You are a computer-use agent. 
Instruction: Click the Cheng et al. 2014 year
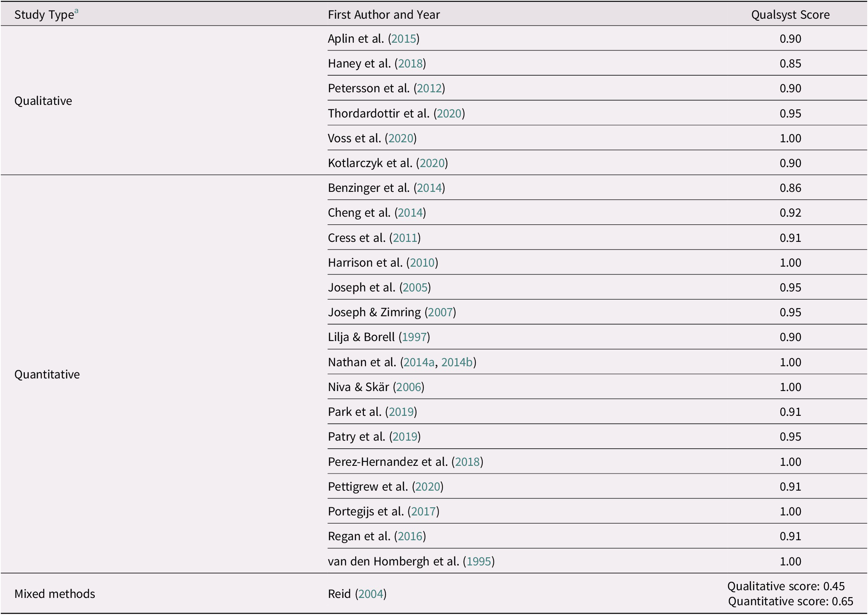(410, 213)
